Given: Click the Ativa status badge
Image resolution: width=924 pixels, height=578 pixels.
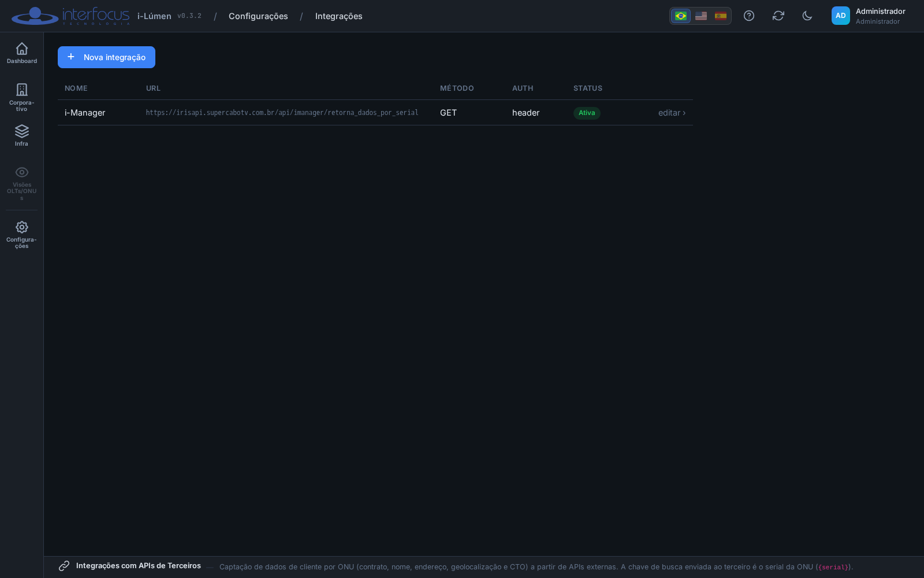Looking at the screenshot, I should (x=587, y=113).
